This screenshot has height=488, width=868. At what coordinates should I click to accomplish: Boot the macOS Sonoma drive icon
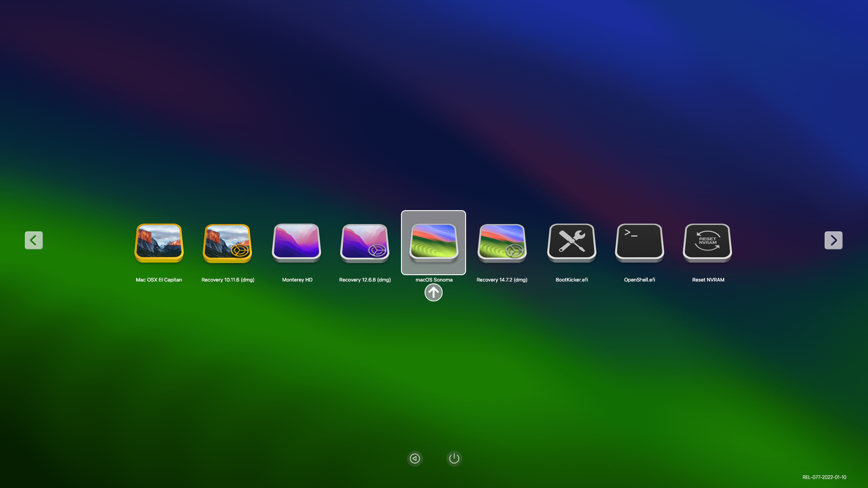point(434,243)
